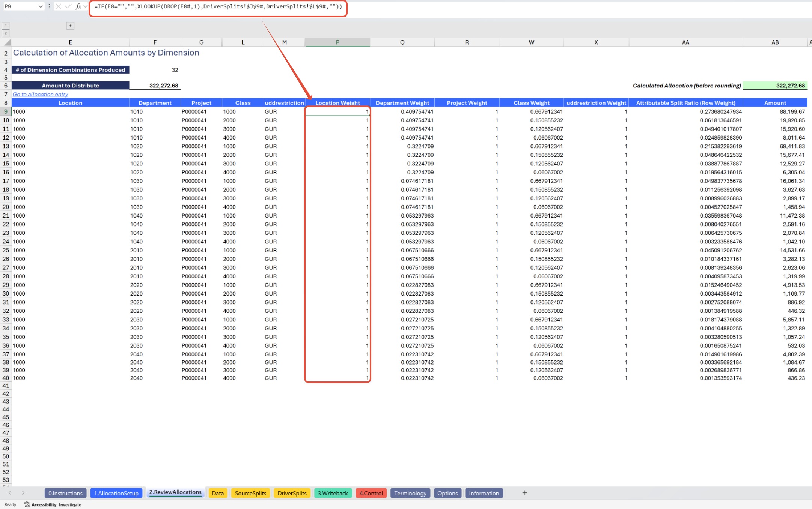Show outline level 1 grouping

pyautogui.click(x=6, y=26)
